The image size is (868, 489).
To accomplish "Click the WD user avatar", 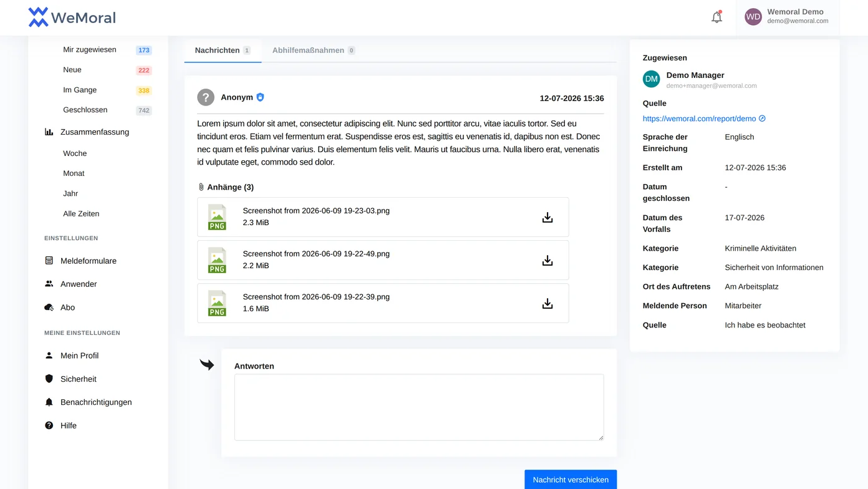I will click(x=753, y=17).
